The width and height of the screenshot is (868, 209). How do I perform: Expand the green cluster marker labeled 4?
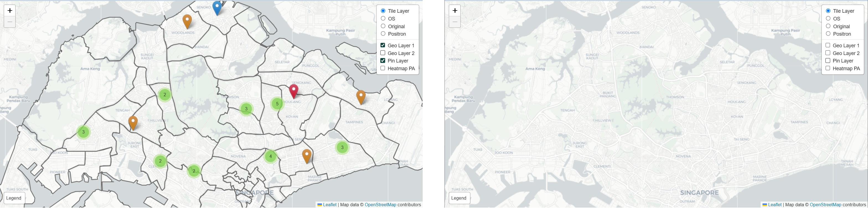click(270, 156)
